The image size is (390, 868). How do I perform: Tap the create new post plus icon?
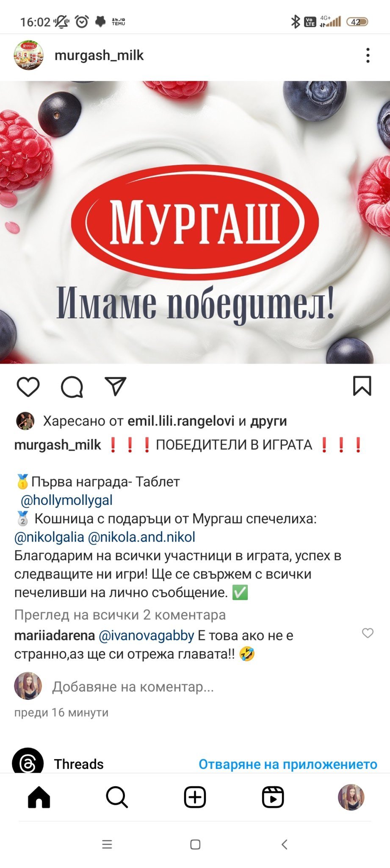pyautogui.click(x=195, y=797)
